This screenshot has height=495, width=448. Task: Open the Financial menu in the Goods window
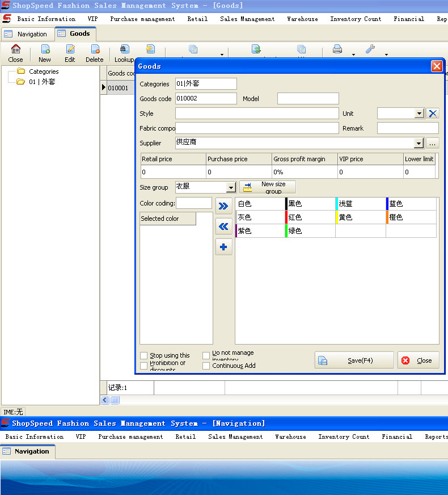click(x=409, y=19)
